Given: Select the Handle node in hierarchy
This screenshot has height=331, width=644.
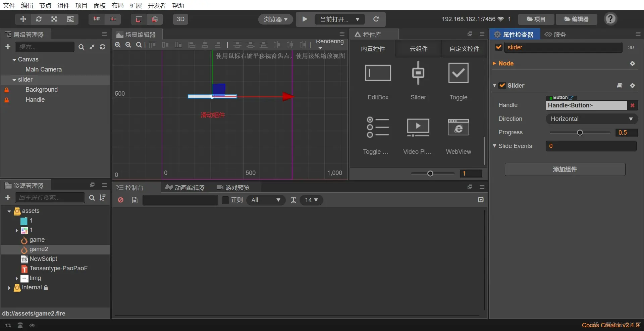Looking at the screenshot, I should (35, 100).
